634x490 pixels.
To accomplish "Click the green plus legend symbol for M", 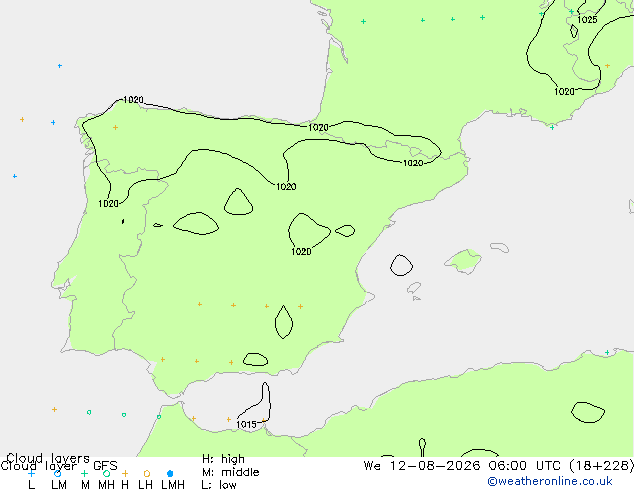I will [x=84, y=473].
